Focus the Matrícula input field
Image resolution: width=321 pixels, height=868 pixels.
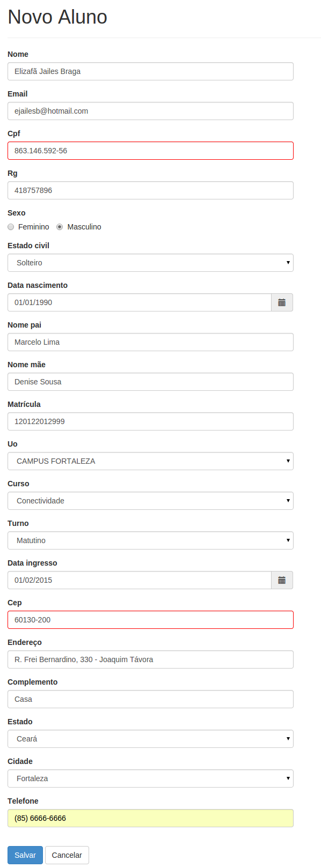(150, 421)
